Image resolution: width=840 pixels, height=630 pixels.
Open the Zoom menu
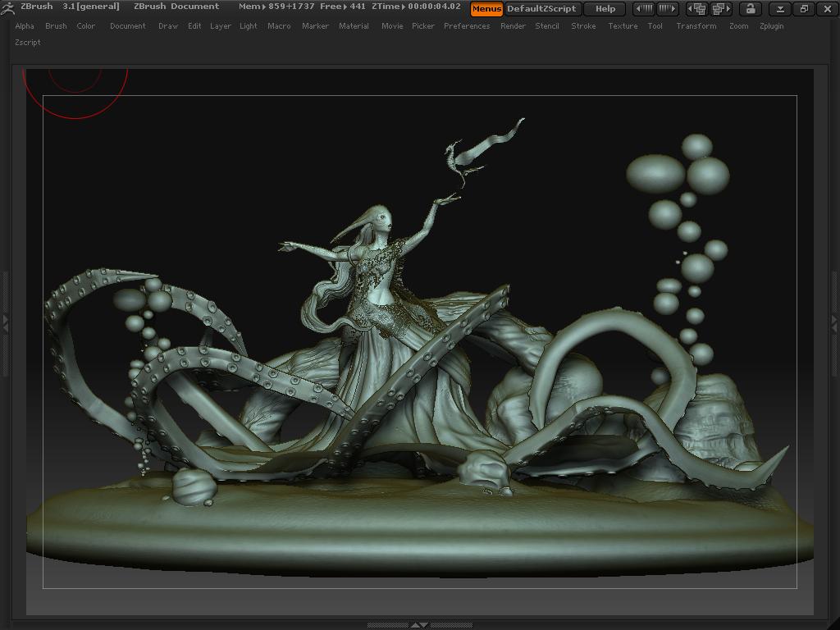739,25
